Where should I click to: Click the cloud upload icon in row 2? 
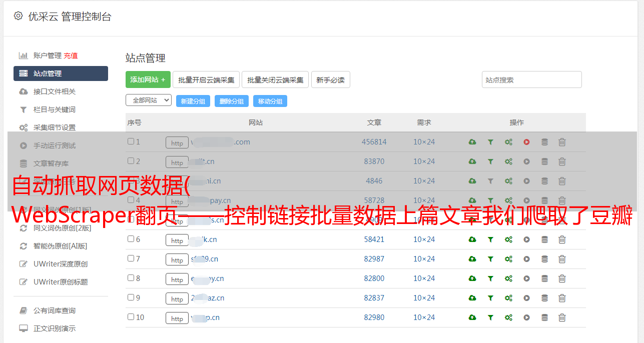[472, 161]
